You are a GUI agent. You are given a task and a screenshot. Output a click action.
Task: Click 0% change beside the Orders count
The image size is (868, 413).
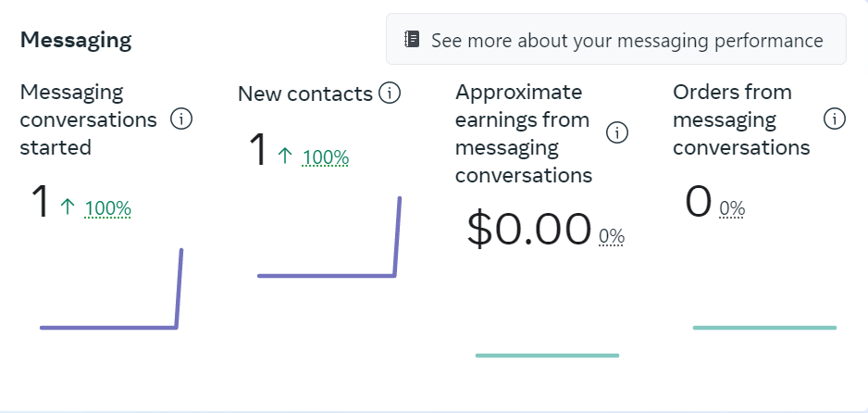[x=732, y=208]
